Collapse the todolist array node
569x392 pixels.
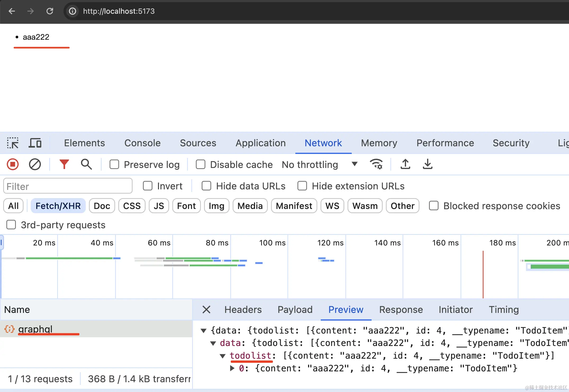point(223,356)
